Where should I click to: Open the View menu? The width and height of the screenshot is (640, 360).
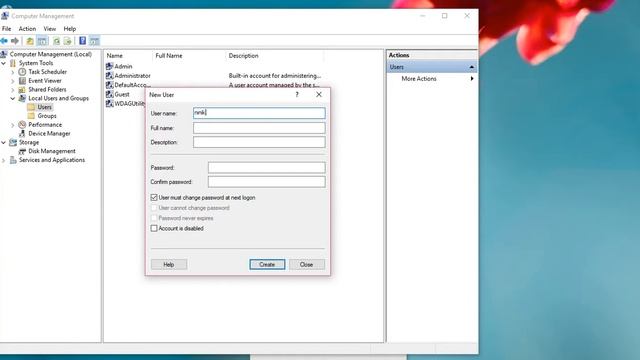point(50,29)
